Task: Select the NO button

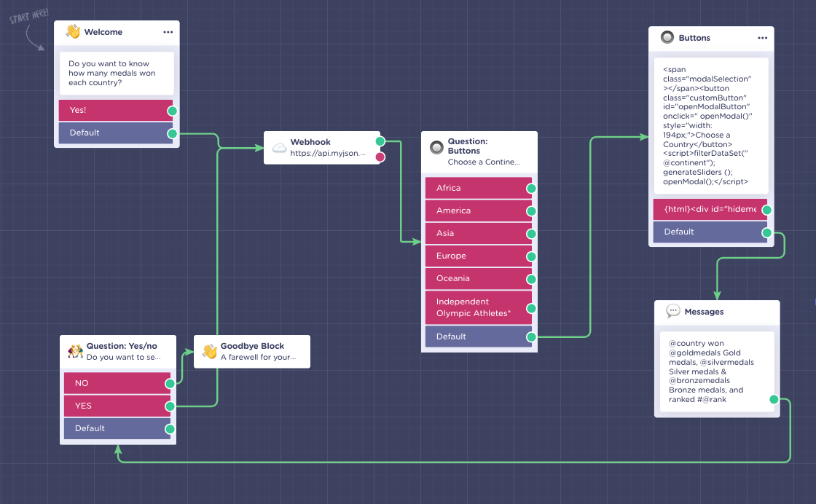Action: [x=117, y=383]
